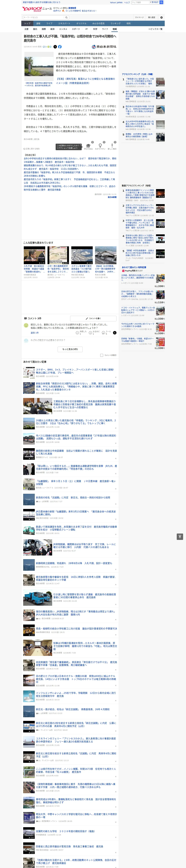Click the わかりやすい lightbulb reaction
This screenshot has height=868, width=186.
[100, 146]
